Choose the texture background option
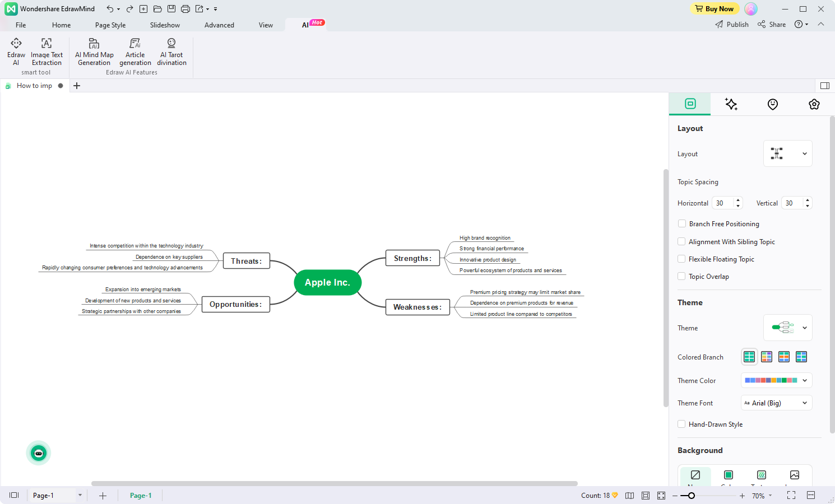Viewport: 835px width, 504px height. [762, 476]
